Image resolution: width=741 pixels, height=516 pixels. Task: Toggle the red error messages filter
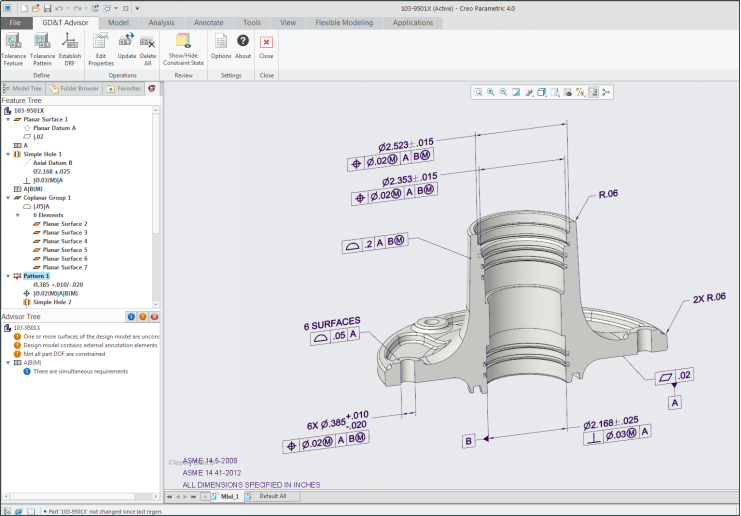point(154,317)
